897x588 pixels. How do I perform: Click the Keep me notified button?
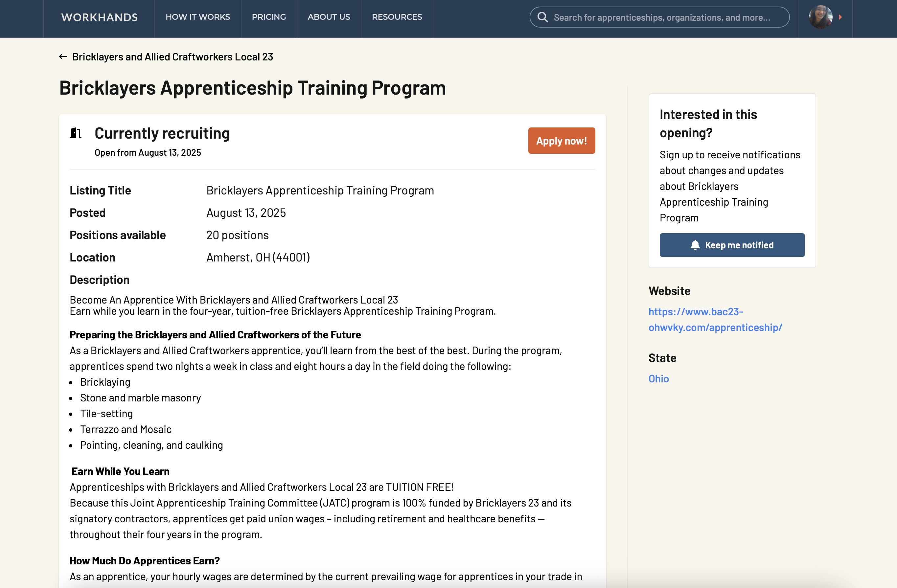[732, 245]
